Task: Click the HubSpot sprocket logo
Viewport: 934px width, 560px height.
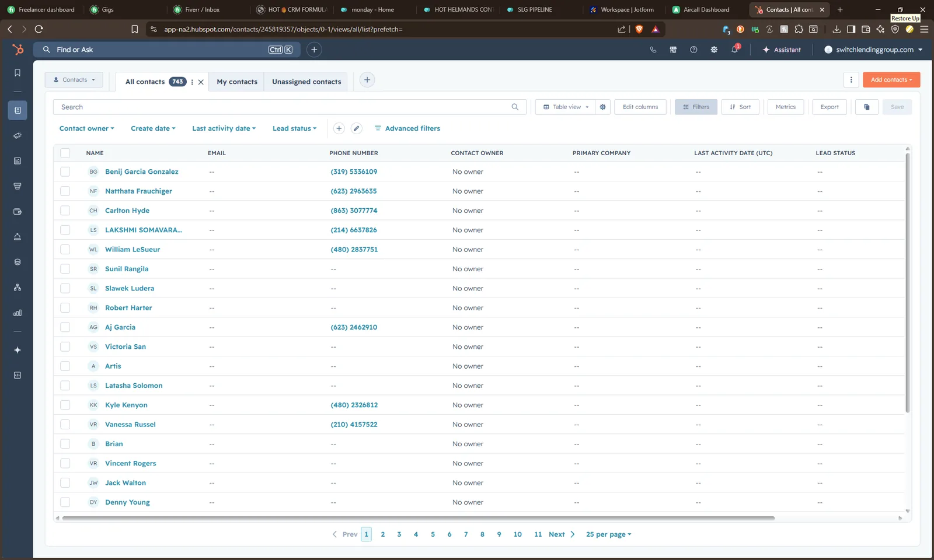Action: tap(18, 50)
